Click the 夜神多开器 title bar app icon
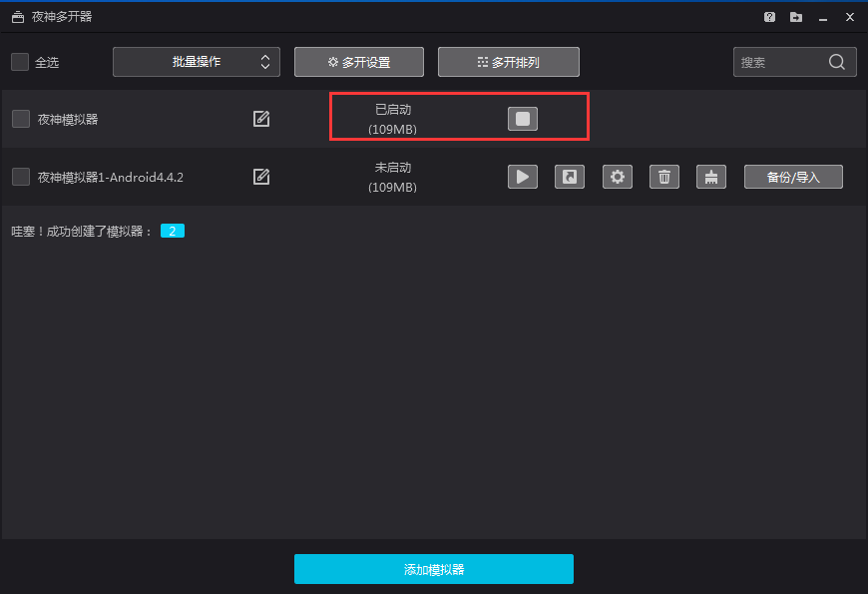 (18, 17)
